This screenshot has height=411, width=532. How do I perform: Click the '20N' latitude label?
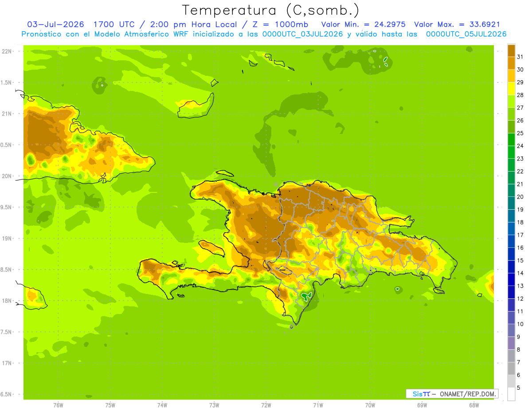pyautogui.click(x=7, y=176)
